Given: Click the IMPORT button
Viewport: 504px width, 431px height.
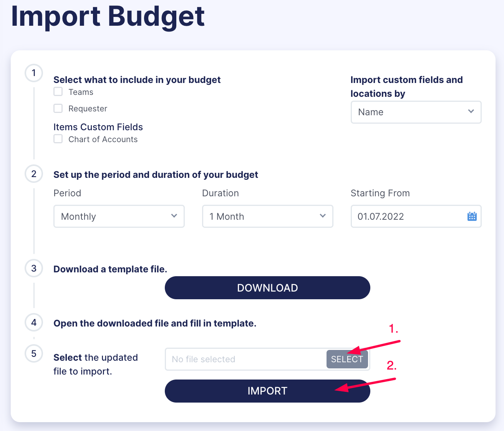Looking at the screenshot, I should coord(267,391).
